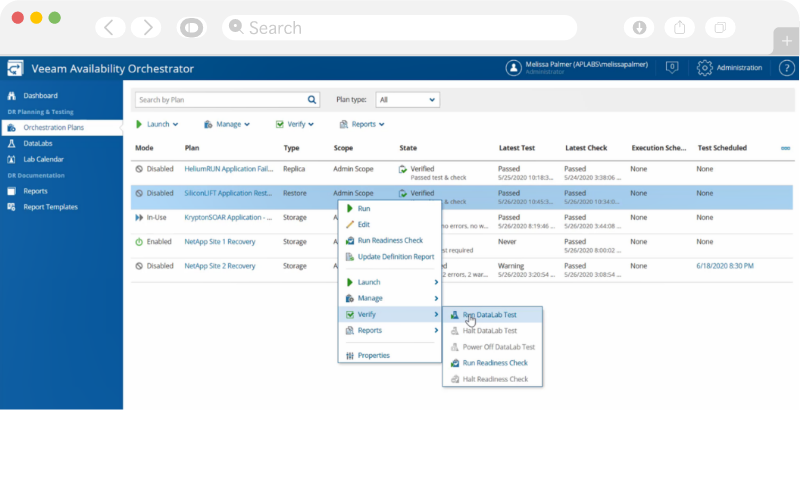Click the Properties sliders icon in context menu

[x=349, y=356]
